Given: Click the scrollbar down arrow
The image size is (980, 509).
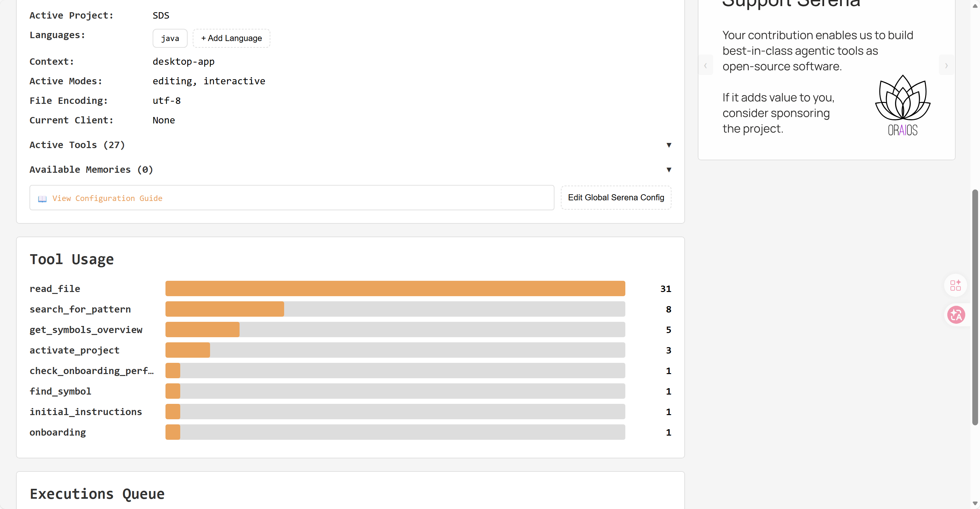Looking at the screenshot, I should pos(975,503).
